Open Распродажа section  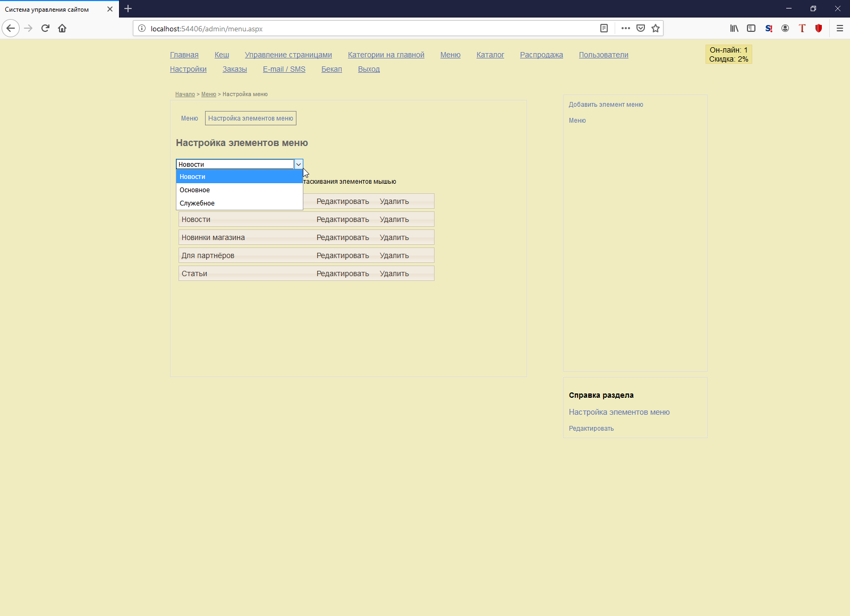click(x=541, y=55)
